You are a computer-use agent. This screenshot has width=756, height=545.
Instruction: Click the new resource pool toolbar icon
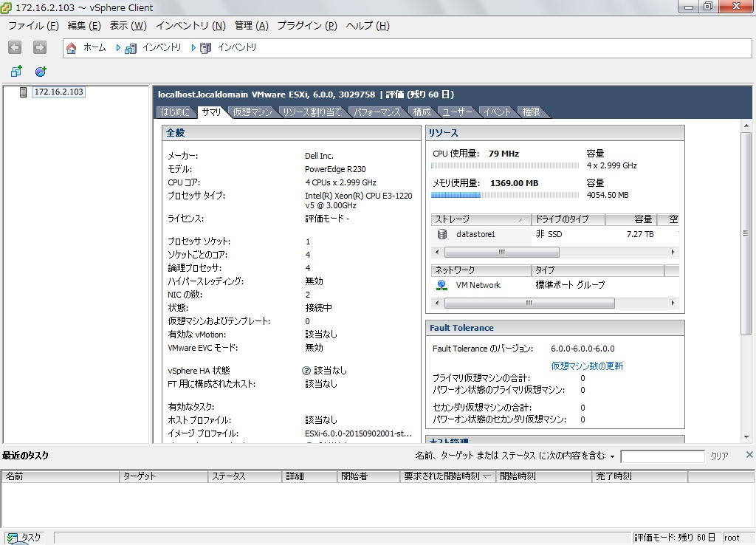tap(41, 72)
